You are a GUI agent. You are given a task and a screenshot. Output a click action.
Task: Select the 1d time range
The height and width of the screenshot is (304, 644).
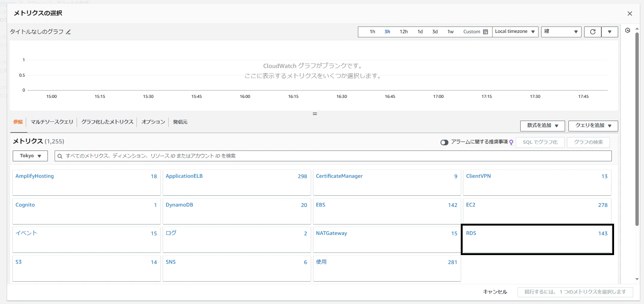click(x=420, y=32)
